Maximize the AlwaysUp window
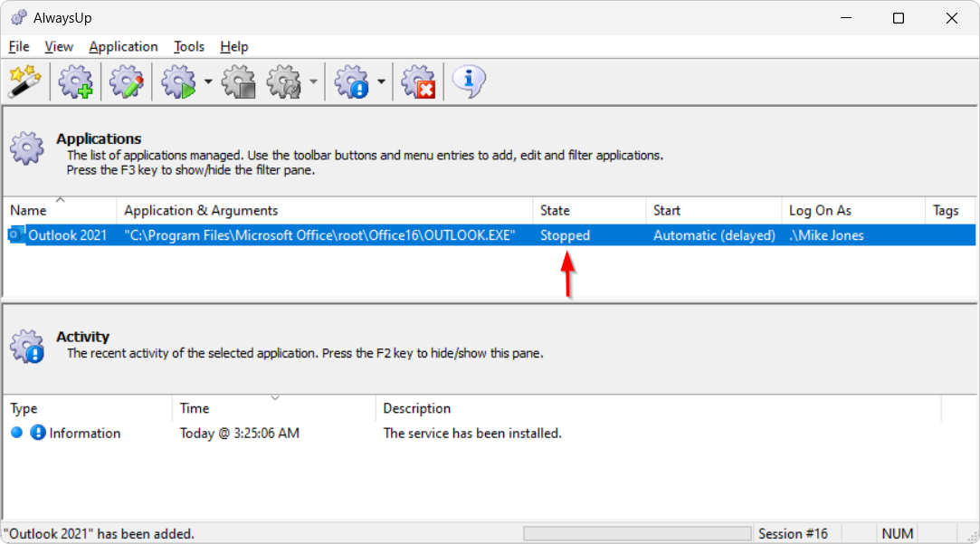Screen dimensions: 980x544 coord(899,18)
